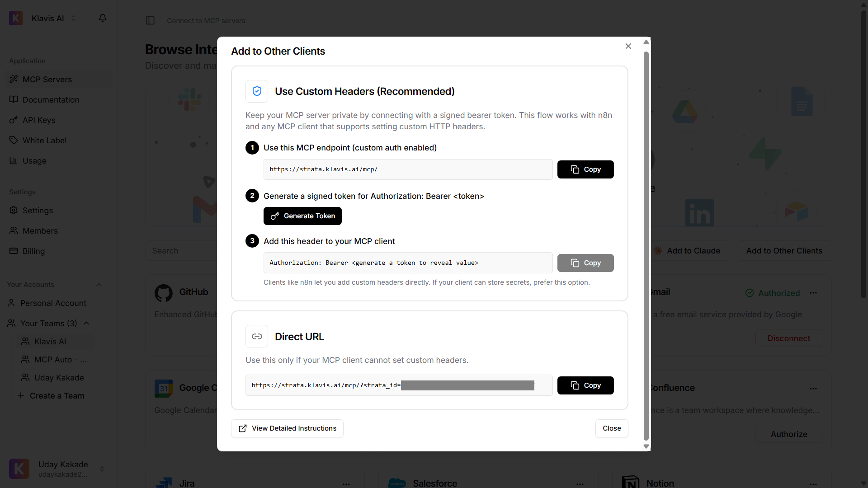The width and height of the screenshot is (868, 488).
Task: View Detailed Instructions
Action: click(x=287, y=428)
